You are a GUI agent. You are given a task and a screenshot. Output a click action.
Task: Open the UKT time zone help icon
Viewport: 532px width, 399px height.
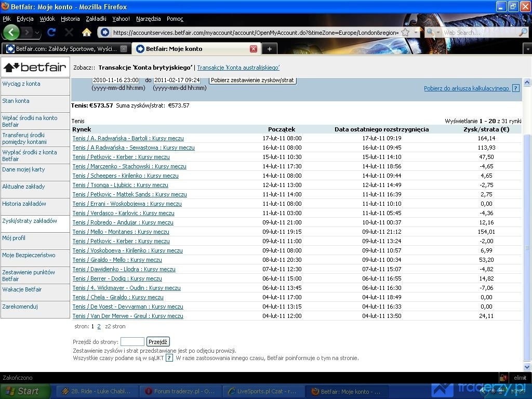tap(169, 358)
